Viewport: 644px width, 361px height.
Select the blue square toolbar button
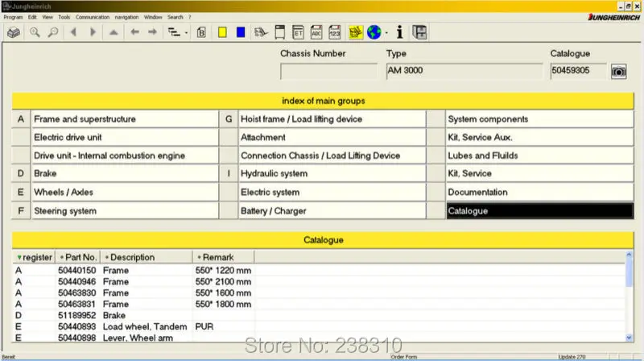tap(241, 32)
